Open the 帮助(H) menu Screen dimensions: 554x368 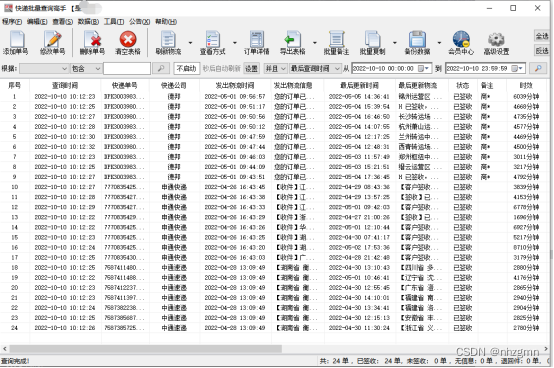click(x=166, y=22)
